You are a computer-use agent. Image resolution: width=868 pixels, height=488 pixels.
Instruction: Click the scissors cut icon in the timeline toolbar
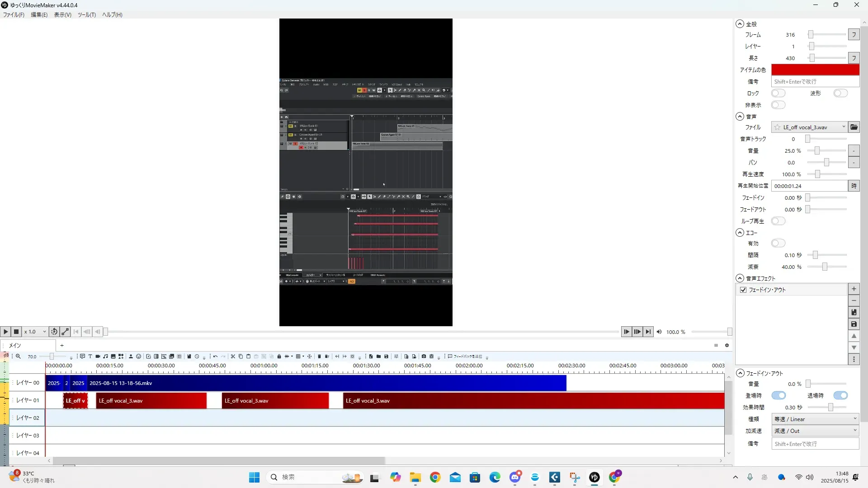click(233, 357)
